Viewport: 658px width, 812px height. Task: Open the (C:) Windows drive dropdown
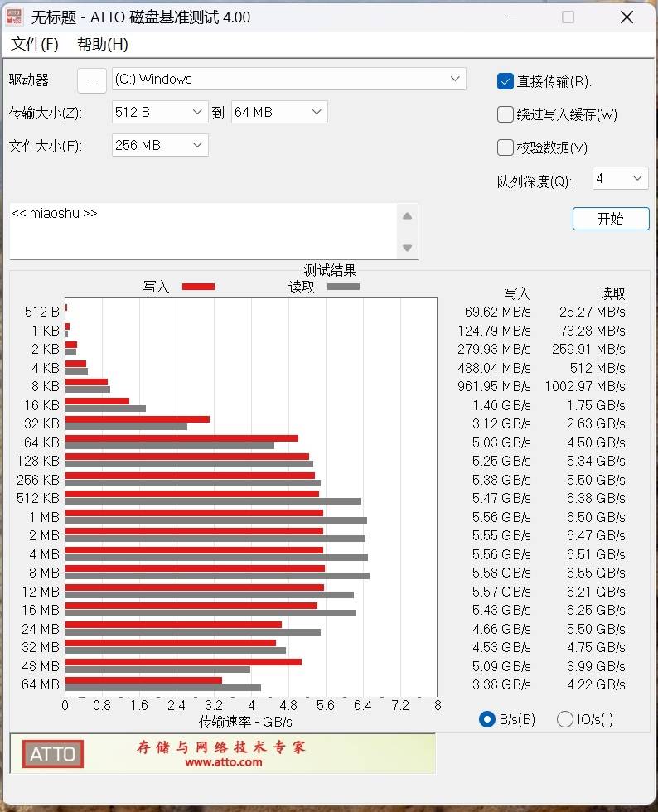click(x=289, y=80)
